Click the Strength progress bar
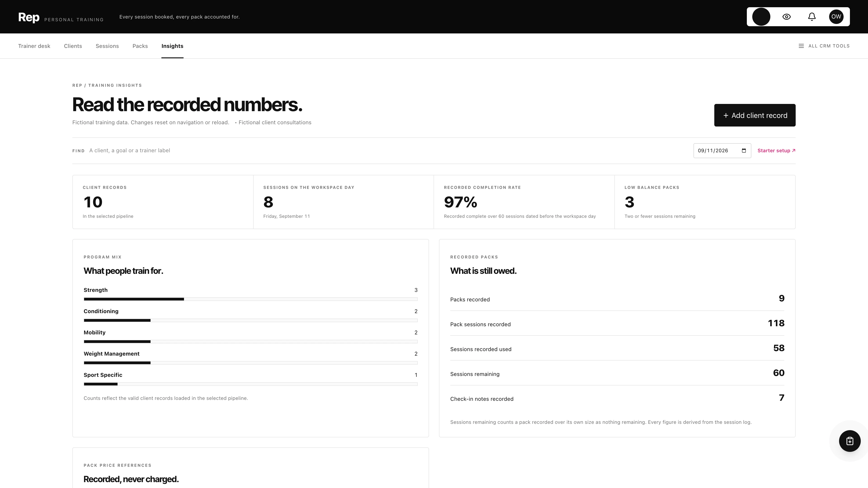The width and height of the screenshot is (868, 488). (250, 299)
